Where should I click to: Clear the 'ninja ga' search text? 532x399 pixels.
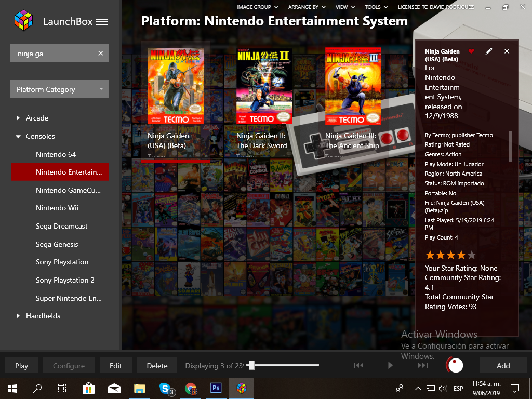[x=101, y=54]
